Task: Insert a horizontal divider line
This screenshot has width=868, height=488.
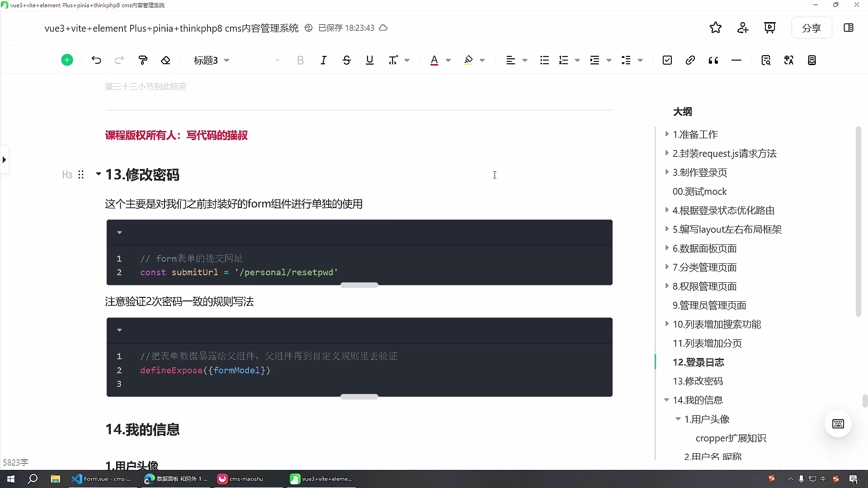Action: (x=736, y=60)
